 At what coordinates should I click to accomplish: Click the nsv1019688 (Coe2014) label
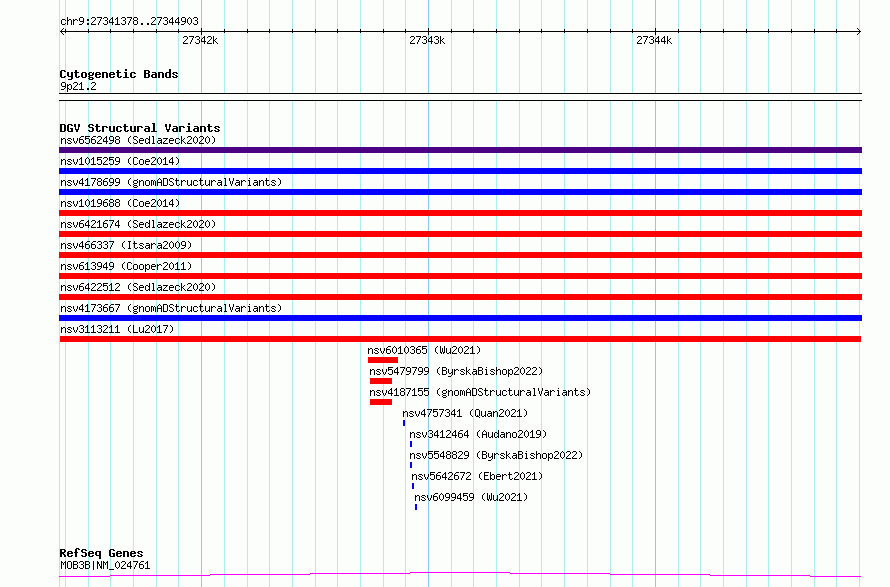tap(120, 203)
